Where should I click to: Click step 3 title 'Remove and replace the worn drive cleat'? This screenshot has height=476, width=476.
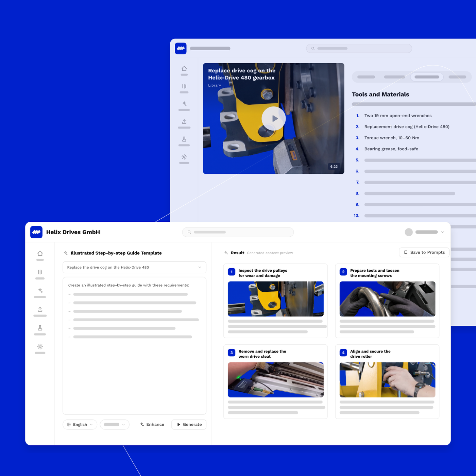262,354
